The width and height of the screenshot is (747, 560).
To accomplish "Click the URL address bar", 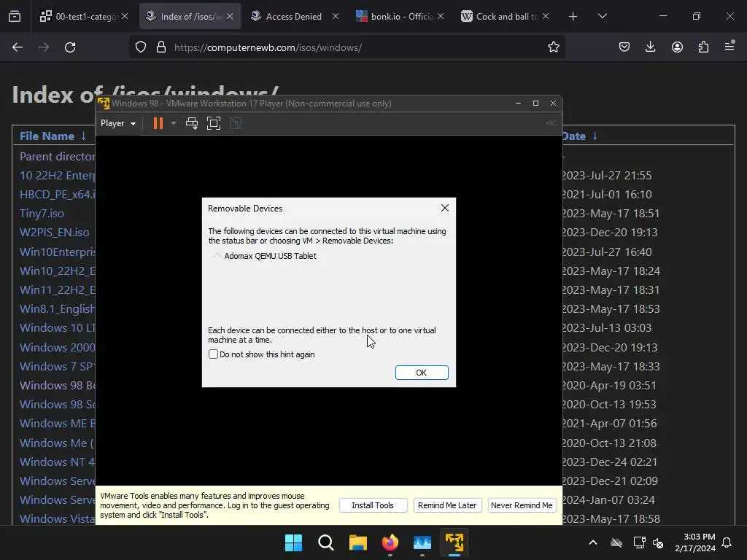I will (347, 47).
